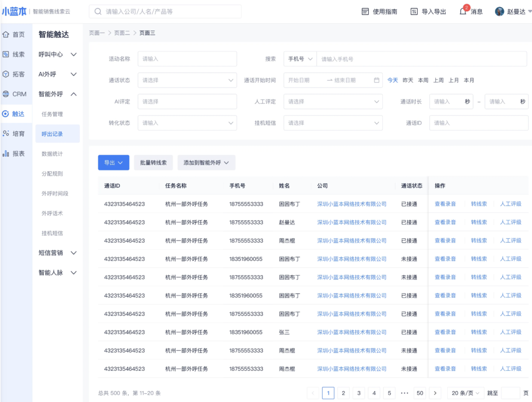Open the 20 条/页 page size dropdown
Screen dimensions: 532x402
(465, 393)
